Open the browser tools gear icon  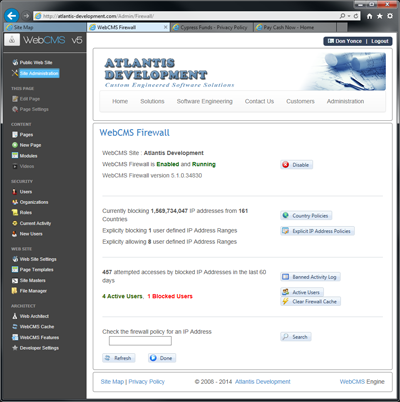(390, 16)
